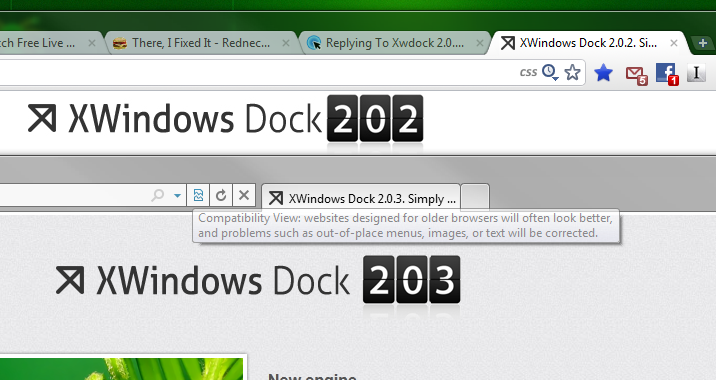Click the green plant thumbnail image
The height and width of the screenshot is (380, 716).
[122, 368]
